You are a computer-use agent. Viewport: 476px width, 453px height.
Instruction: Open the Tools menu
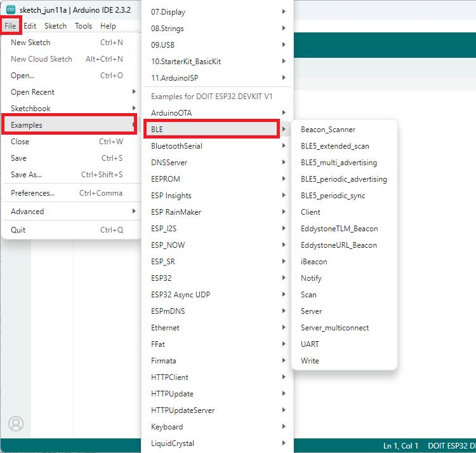[83, 26]
